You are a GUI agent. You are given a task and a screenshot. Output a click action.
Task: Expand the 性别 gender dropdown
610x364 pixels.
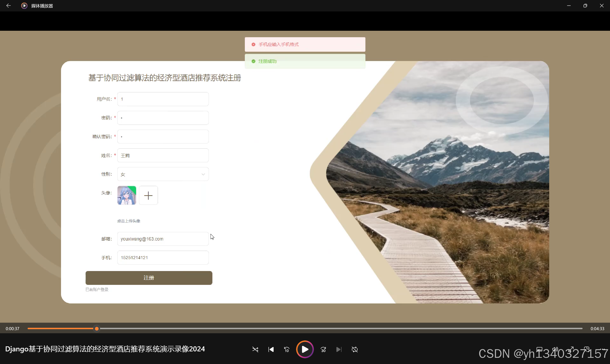[x=163, y=174]
